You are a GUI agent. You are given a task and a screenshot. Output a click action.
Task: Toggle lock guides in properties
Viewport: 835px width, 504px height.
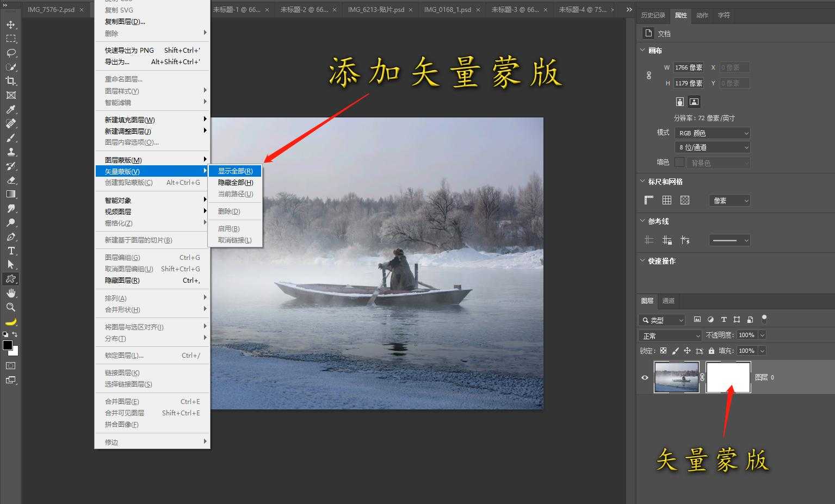(667, 240)
